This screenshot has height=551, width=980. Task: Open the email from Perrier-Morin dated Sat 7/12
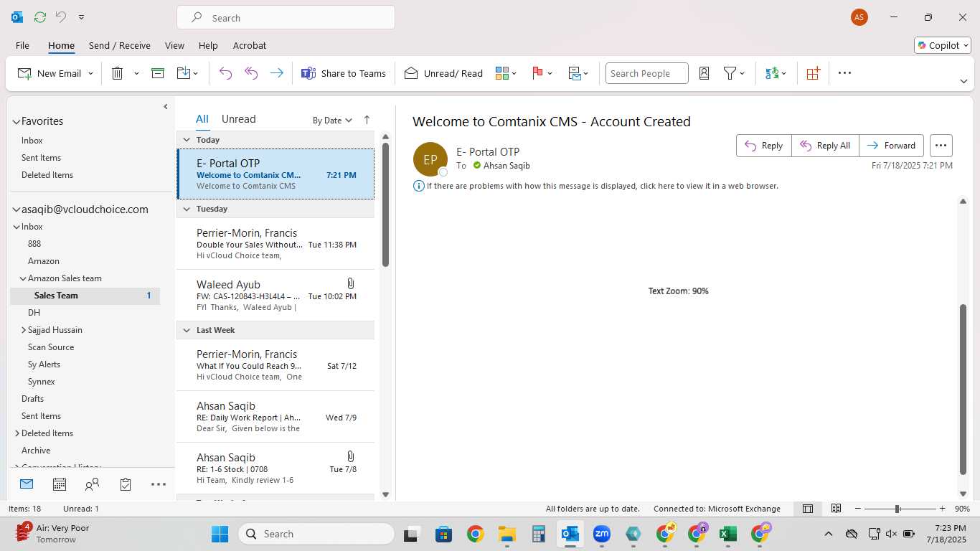tap(275, 364)
